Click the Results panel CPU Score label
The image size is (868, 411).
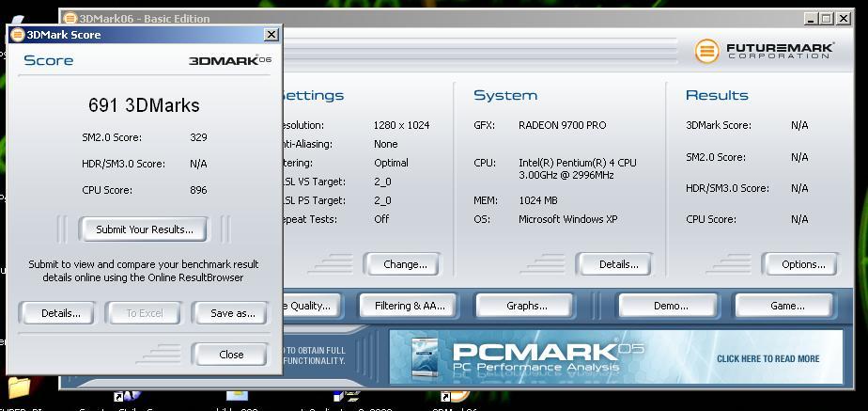click(x=711, y=219)
